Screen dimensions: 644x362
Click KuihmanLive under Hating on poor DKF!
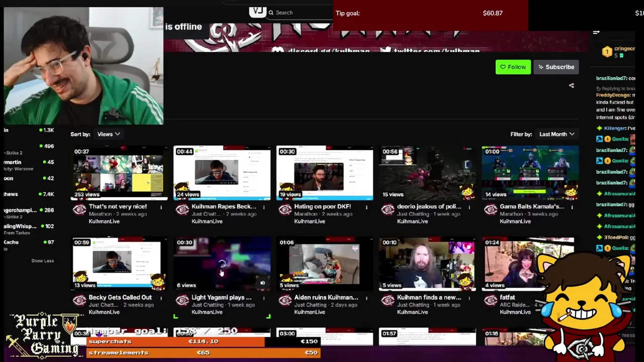[309, 221]
